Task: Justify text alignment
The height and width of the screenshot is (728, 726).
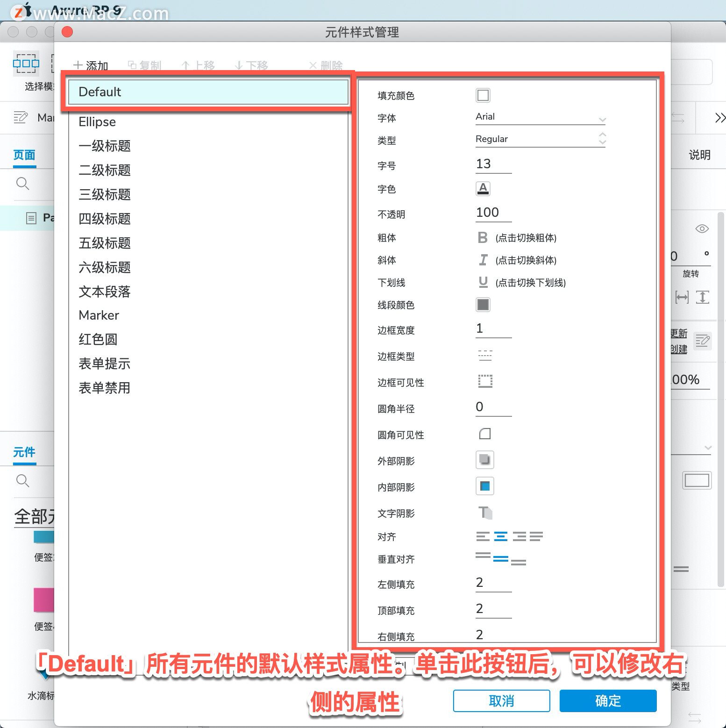Action: [536, 536]
